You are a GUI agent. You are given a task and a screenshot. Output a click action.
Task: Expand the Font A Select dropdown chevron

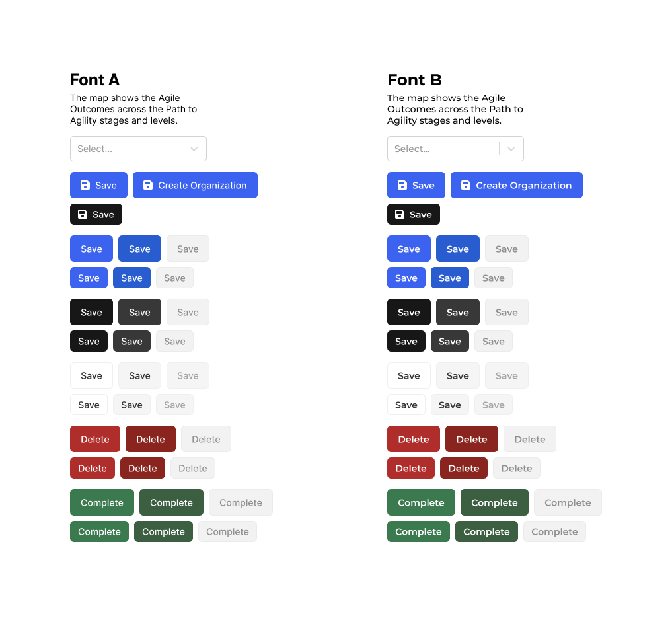coord(194,149)
